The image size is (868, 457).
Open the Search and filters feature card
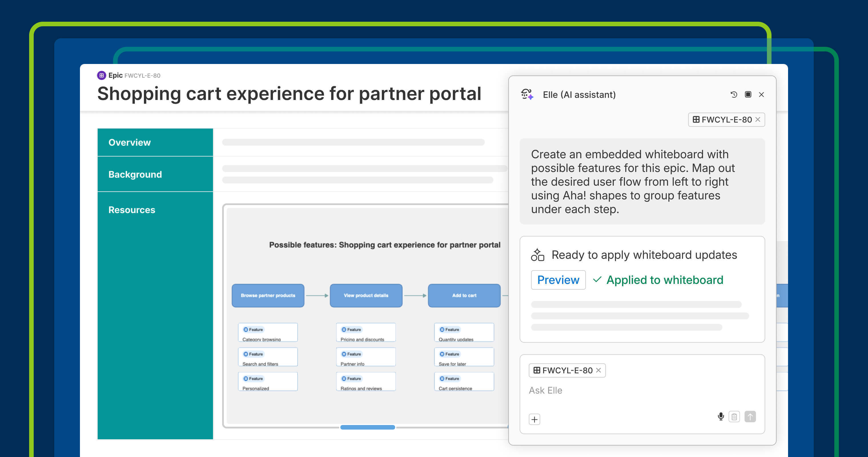click(268, 357)
